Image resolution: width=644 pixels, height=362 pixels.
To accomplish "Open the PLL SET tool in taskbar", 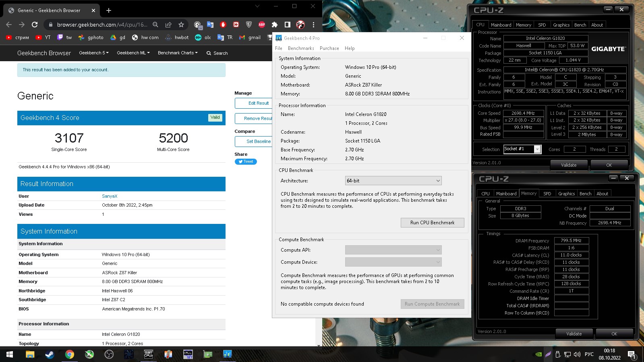I will (x=188, y=354).
